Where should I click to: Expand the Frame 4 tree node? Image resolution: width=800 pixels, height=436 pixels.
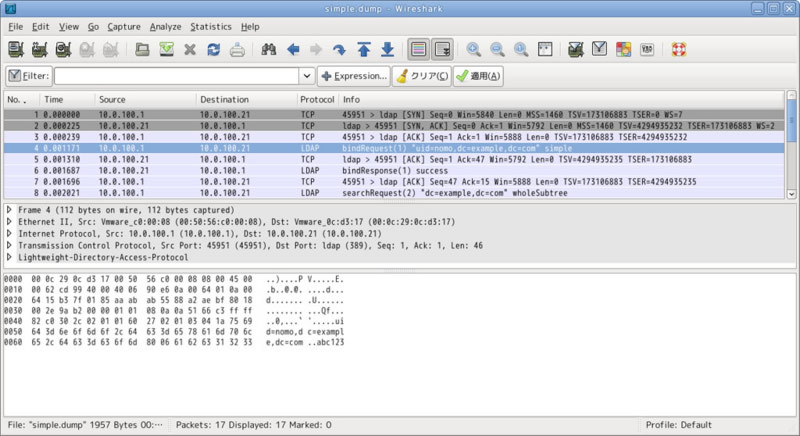9,210
